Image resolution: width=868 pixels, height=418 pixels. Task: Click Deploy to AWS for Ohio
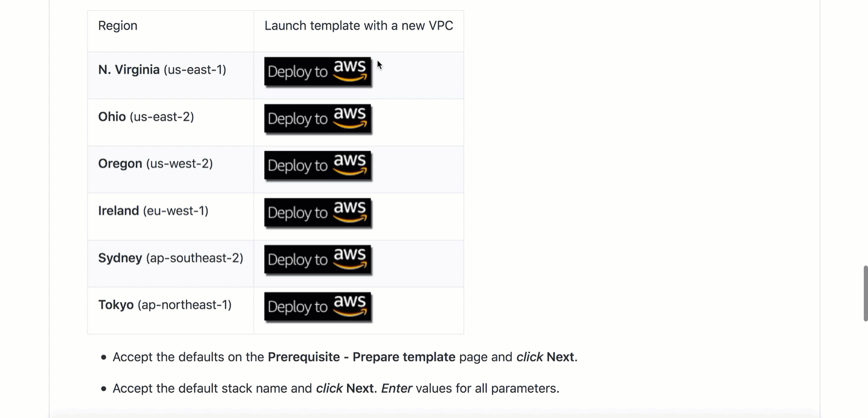coord(318,119)
